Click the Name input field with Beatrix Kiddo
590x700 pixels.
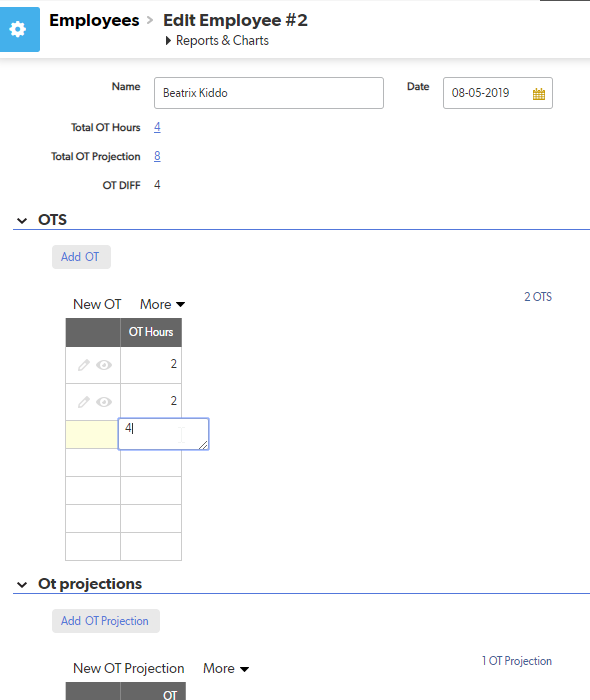(269, 93)
